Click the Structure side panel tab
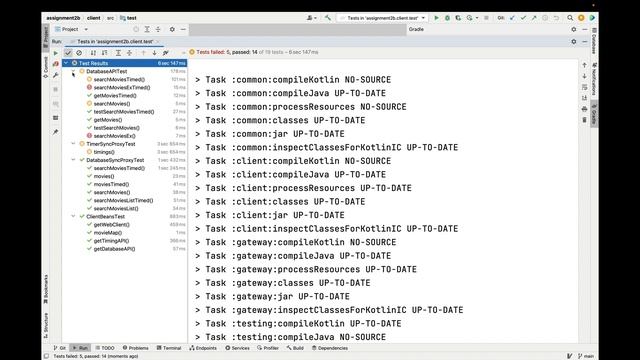 [x=46, y=326]
